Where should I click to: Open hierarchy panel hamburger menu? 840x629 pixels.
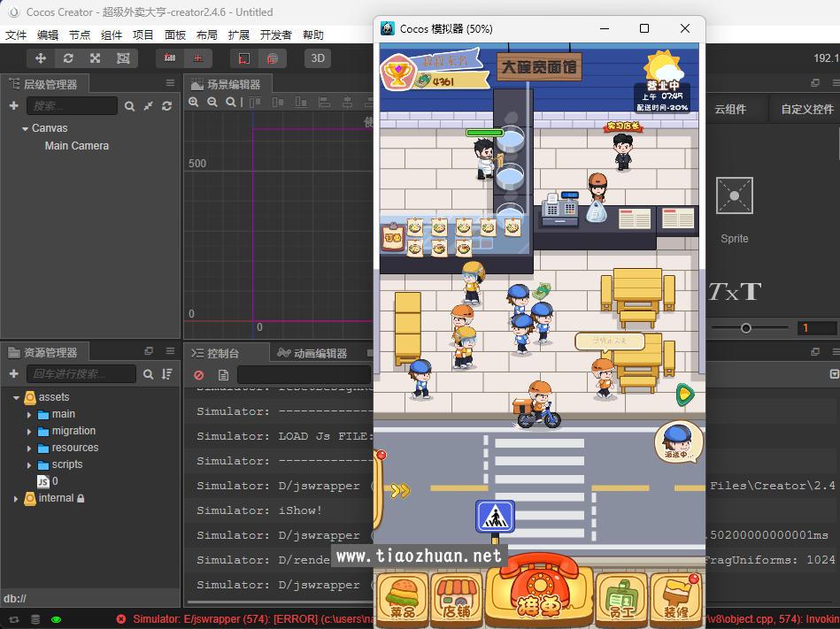pos(170,83)
